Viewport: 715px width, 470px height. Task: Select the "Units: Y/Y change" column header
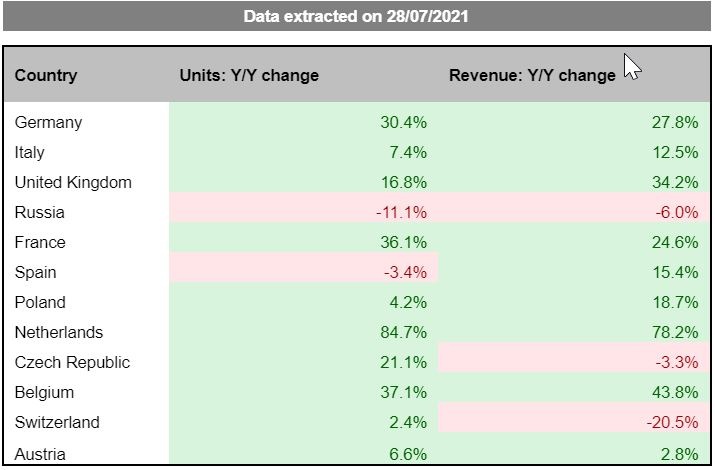point(249,75)
